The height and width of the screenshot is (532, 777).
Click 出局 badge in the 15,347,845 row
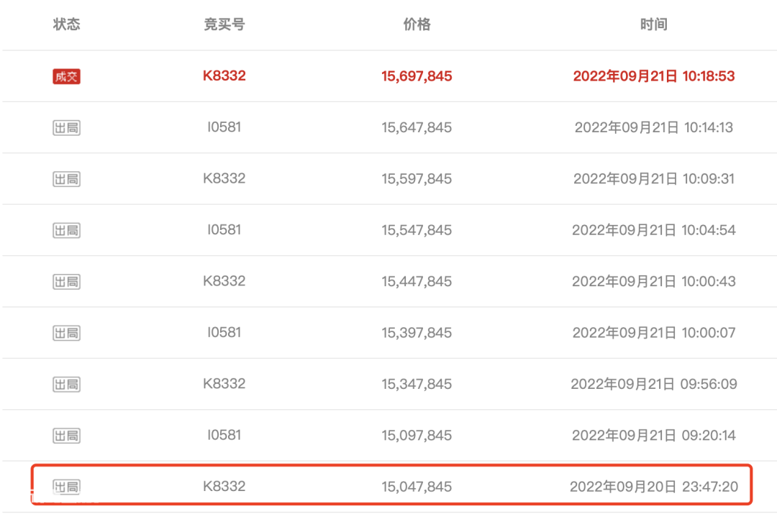tap(66, 385)
